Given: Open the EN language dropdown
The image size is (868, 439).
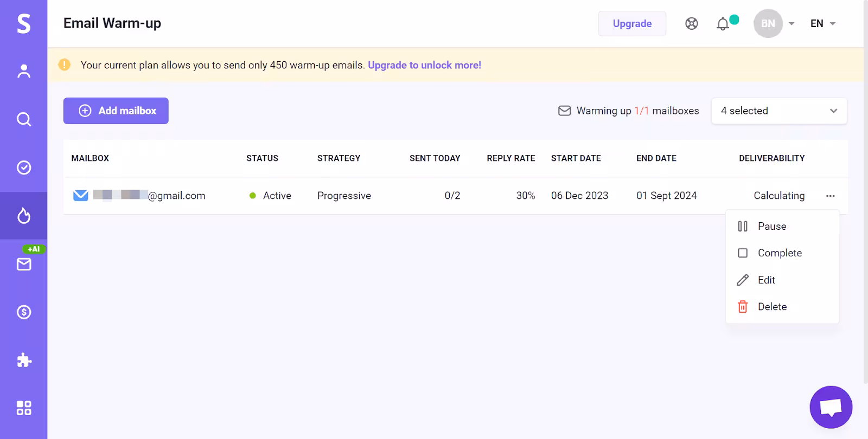Looking at the screenshot, I should pos(822,23).
